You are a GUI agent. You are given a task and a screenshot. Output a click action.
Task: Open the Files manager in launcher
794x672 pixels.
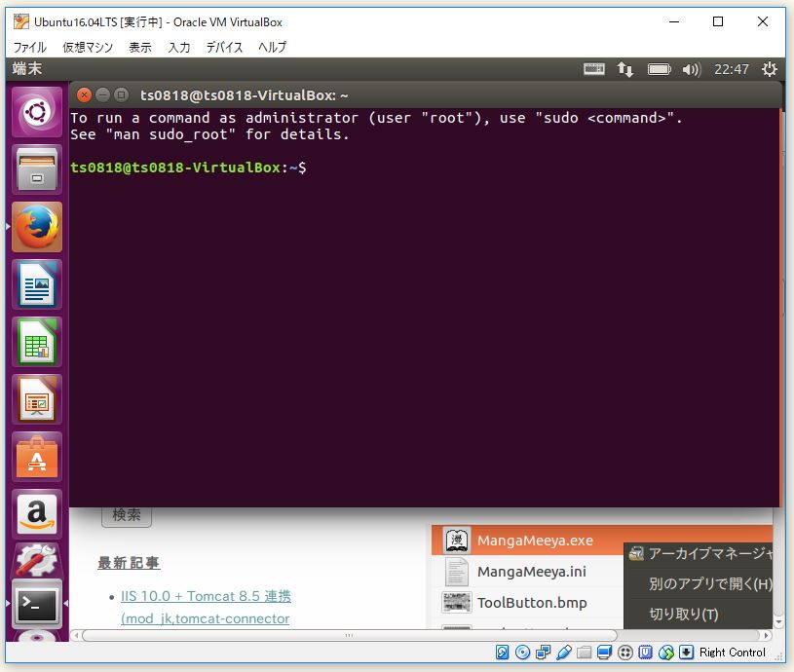[37, 169]
